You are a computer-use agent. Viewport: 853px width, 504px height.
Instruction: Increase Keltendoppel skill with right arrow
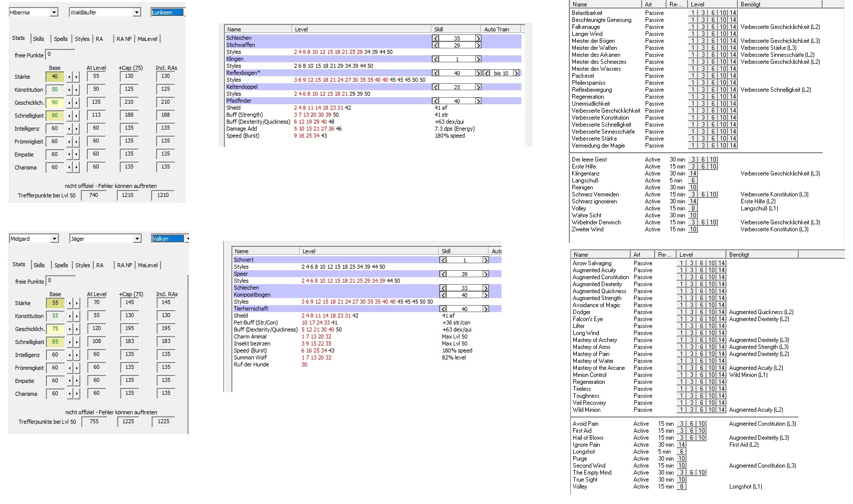[478, 87]
